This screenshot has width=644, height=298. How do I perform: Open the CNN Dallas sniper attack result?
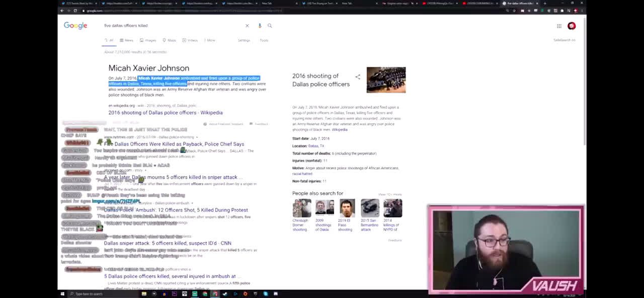pyautogui.click(x=168, y=243)
